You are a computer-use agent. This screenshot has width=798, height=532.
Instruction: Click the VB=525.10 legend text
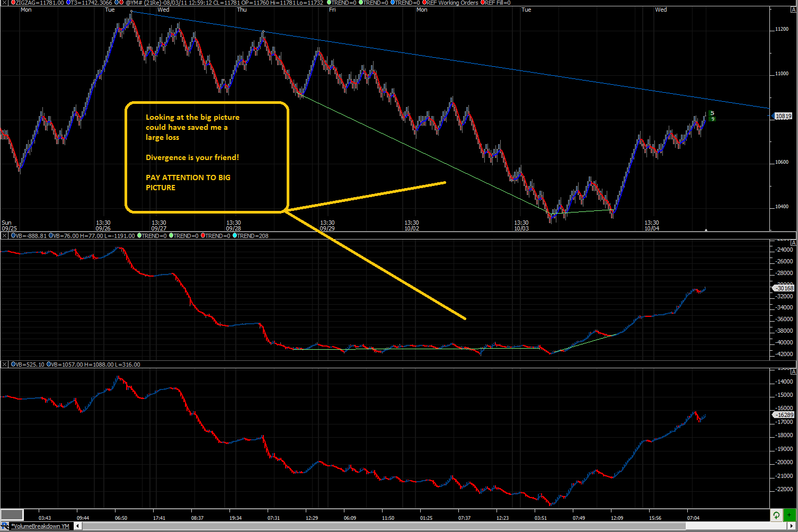click(x=30, y=365)
